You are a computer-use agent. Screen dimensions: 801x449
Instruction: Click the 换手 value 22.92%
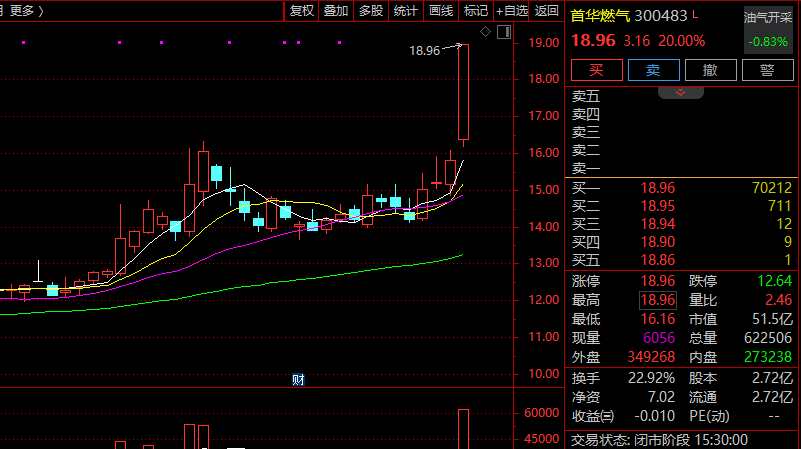[651, 378]
